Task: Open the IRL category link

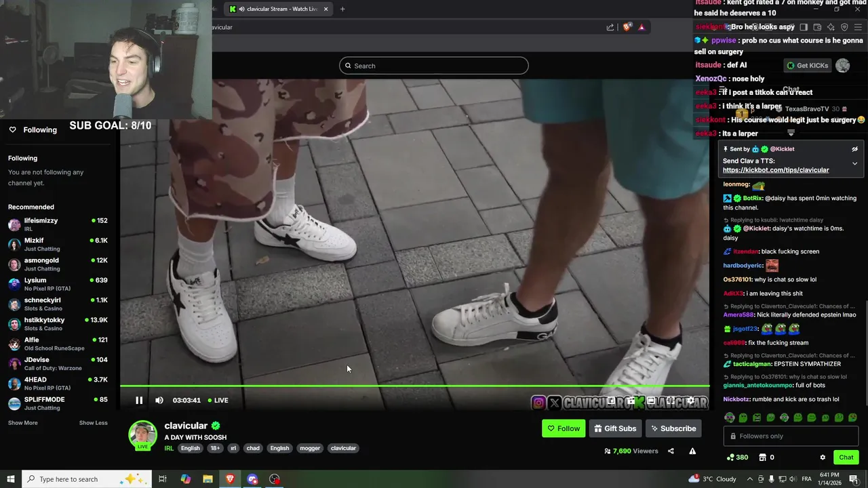Action: pyautogui.click(x=169, y=448)
